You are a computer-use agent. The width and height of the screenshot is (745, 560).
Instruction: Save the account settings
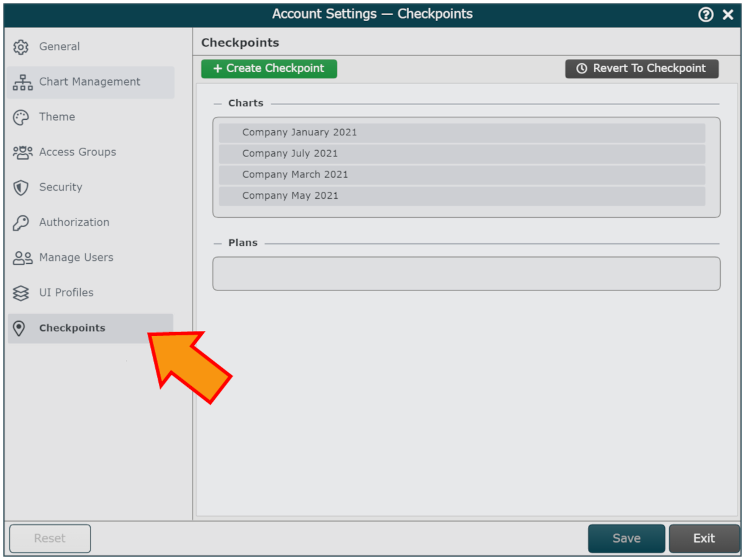tap(626, 538)
